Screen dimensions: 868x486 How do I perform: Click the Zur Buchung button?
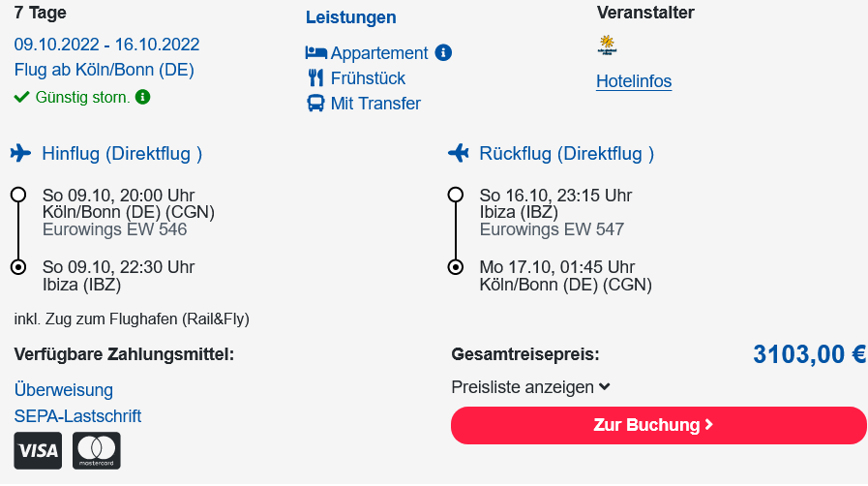click(x=659, y=425)
